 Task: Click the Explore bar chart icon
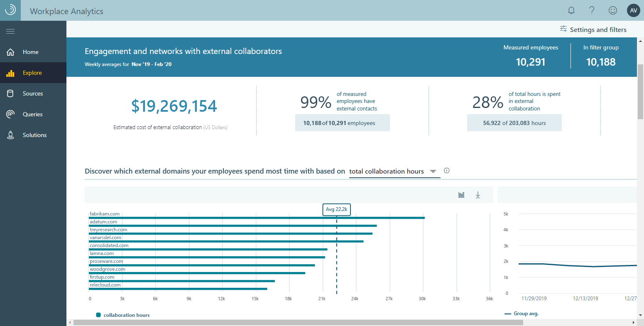10,73
